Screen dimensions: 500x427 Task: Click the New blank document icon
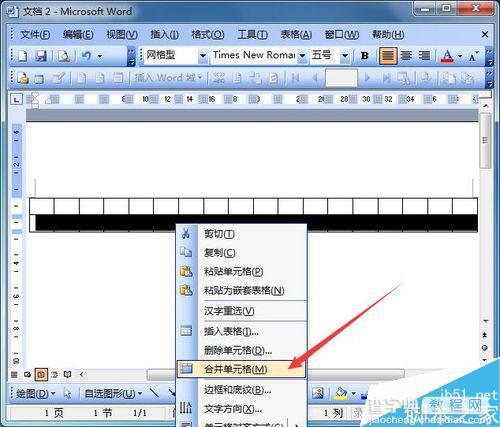pyautogui.click(x=23, y=56)
